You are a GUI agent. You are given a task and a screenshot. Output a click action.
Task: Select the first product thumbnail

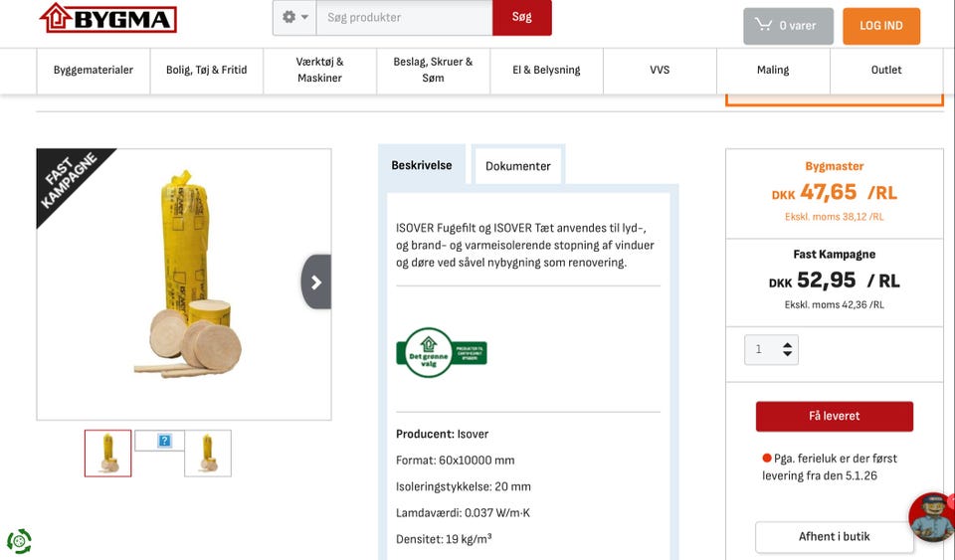pos(107,454)
